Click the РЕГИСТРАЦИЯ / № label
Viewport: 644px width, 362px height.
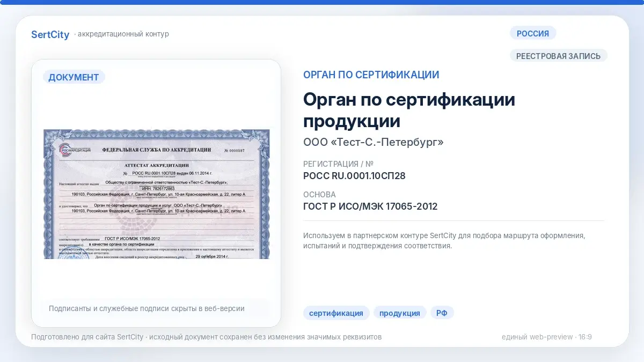(338, 164)
